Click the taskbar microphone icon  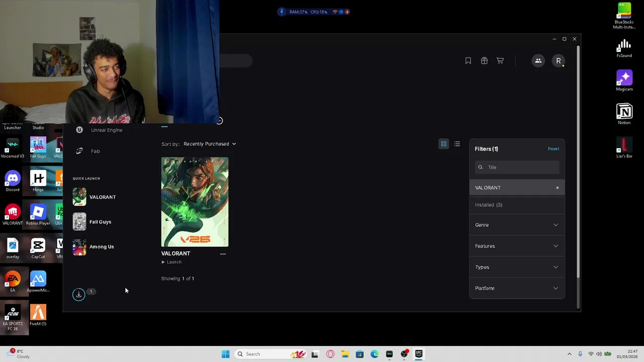[x=580, y=354]
